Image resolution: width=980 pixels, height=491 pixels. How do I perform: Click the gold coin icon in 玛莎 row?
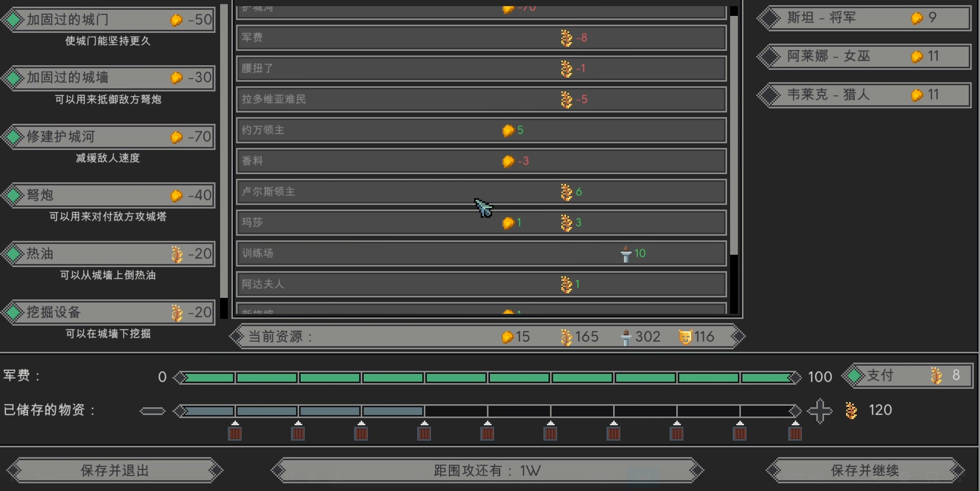point(508,223)
